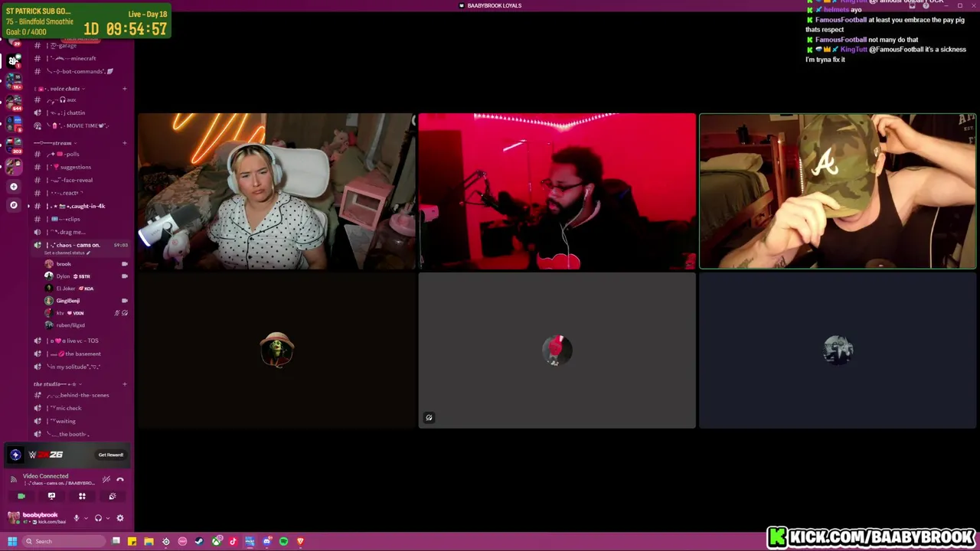
Task: Join the basement voice channel
Action: (80, 354)
